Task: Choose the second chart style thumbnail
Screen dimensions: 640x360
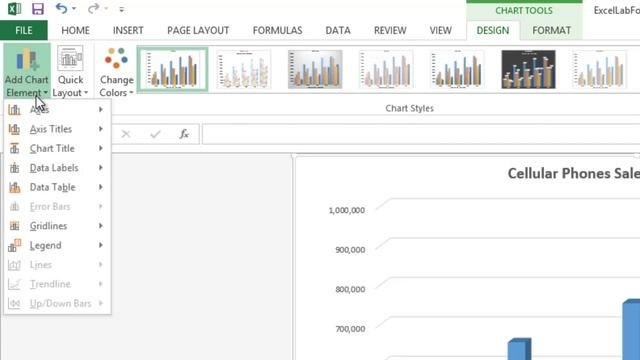Action: point(244,69)
